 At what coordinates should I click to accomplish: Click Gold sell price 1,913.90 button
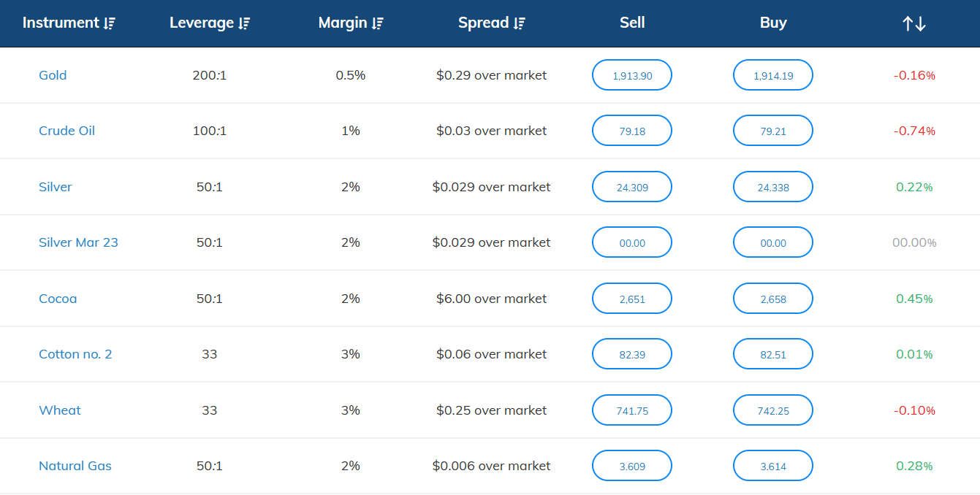(632, 75)
